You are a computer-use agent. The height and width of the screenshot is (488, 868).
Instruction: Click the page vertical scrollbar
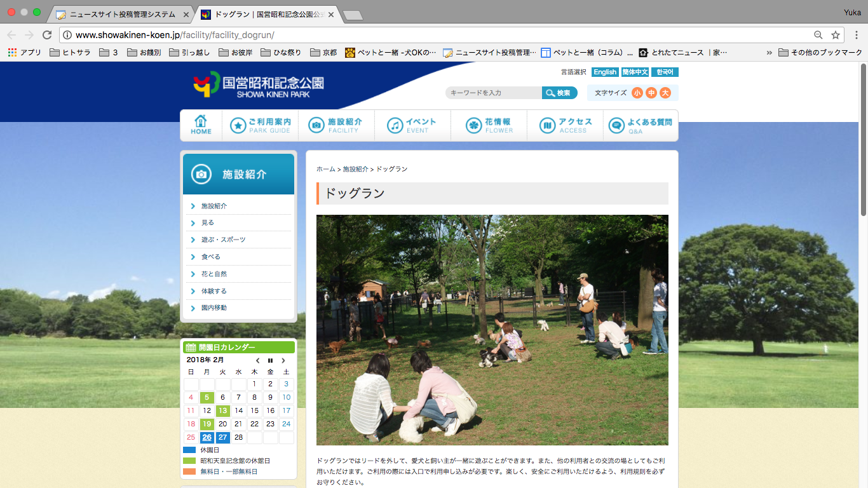point(864,140)
